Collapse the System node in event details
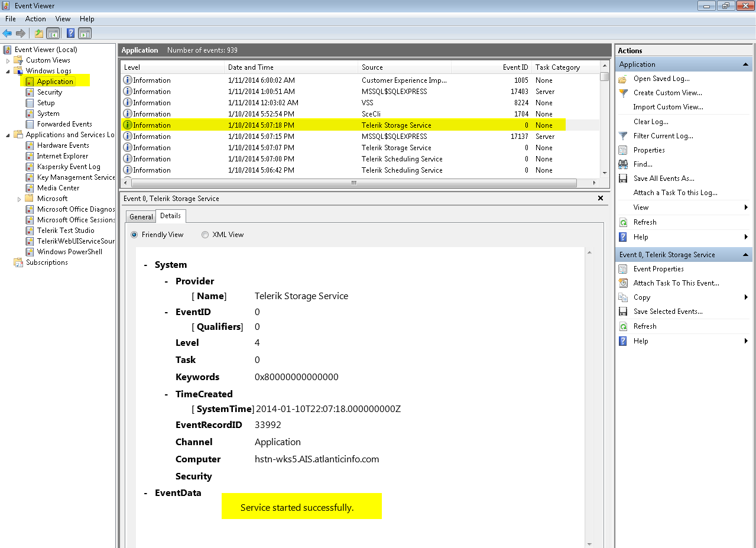The width and height of the screenshot is (756, 548). 145,265
